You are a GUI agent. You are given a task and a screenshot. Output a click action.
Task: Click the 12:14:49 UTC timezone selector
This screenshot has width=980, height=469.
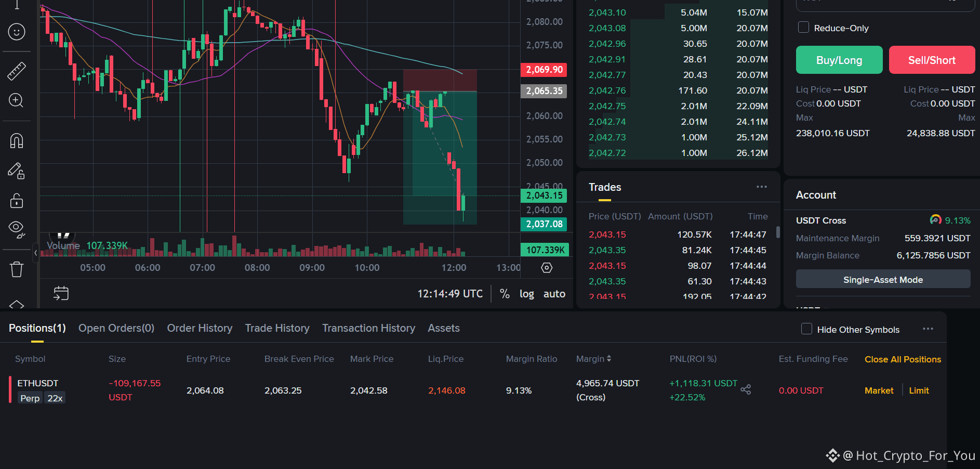tap(450, 294)
